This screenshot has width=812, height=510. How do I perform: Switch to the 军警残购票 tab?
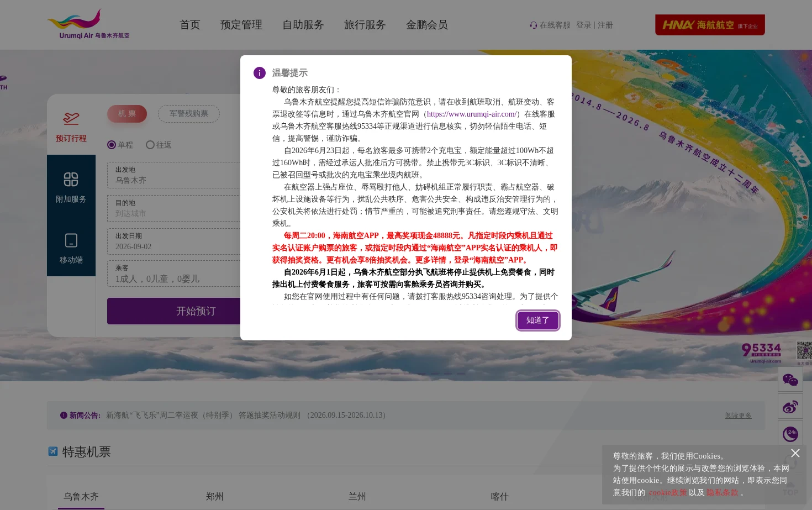point(189,114)
